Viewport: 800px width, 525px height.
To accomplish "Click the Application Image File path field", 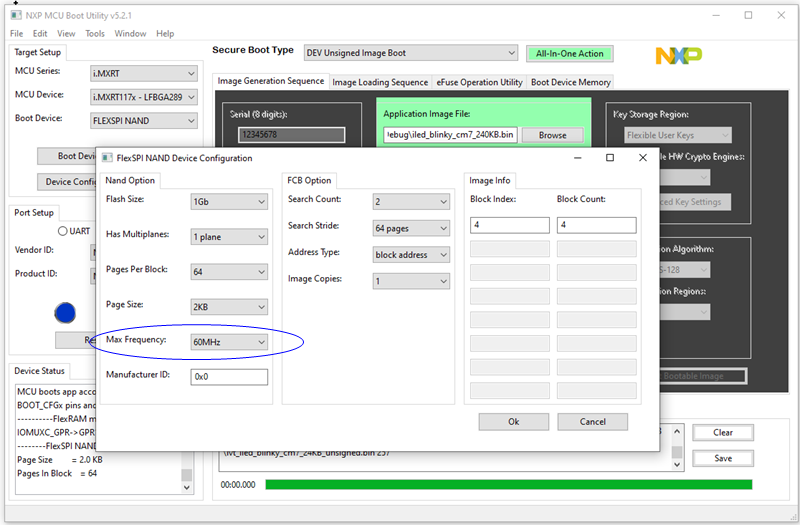I will click(x=450, y=135).
